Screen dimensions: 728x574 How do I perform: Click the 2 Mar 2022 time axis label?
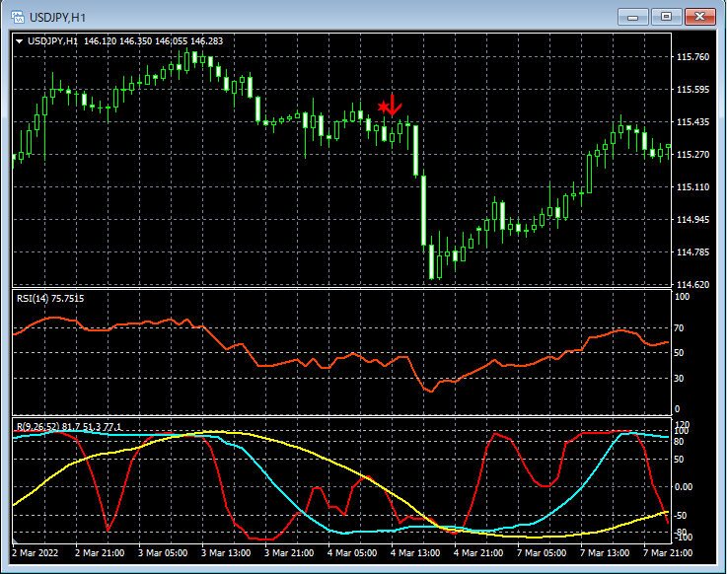[x=36, y=553]
